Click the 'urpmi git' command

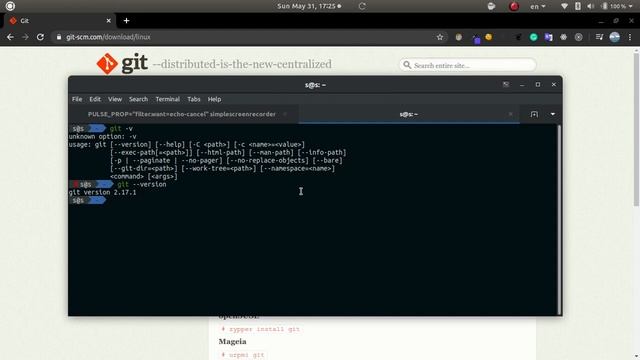(247, 355)
